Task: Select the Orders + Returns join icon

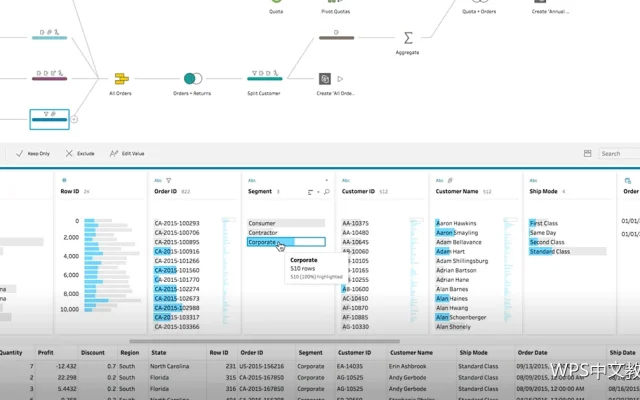Action: coord(193,78)
